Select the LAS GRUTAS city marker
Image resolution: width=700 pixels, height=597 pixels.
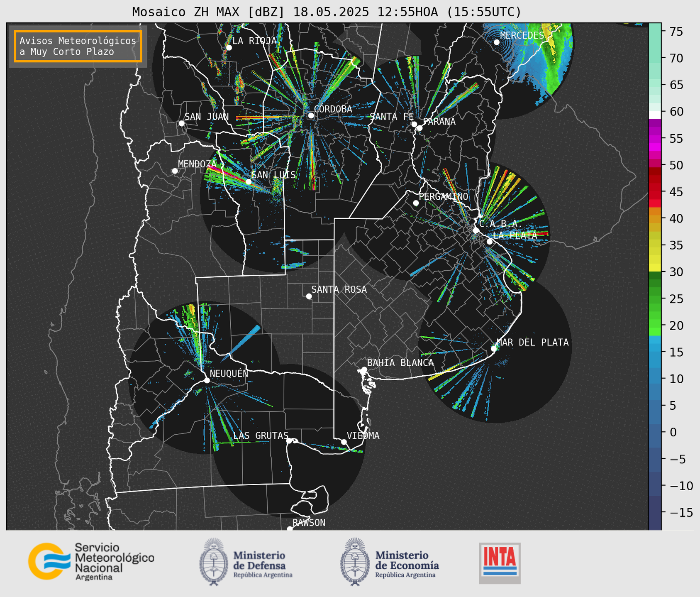[289, 441]
